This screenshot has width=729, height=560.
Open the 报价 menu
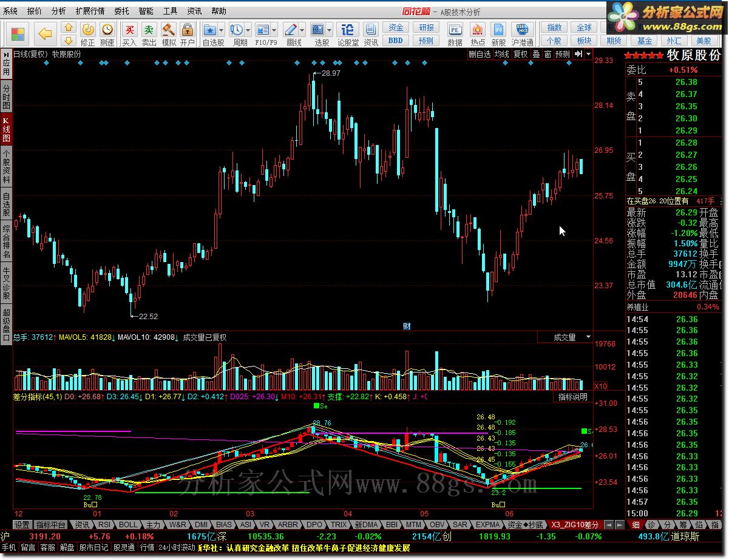coord(35,11)
